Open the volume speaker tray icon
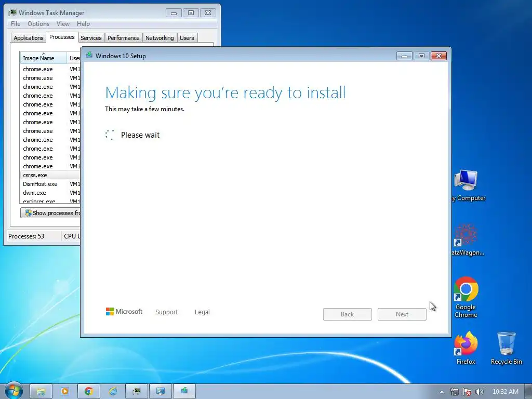The height and width of the screenshot is (399, 532). click(480, 392)
